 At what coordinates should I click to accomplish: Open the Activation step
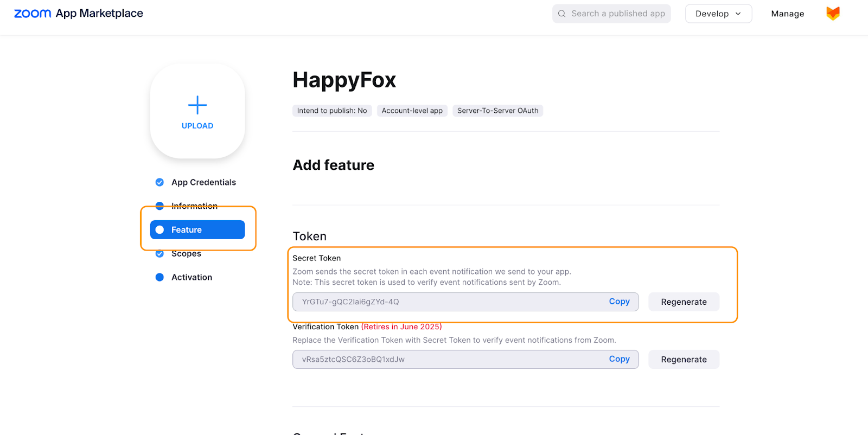coord(192,277)
